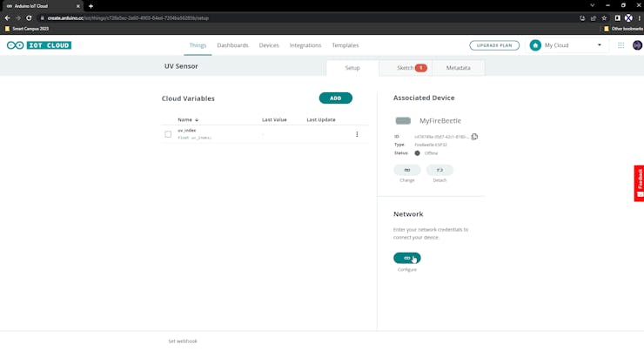Screen dimensions: 644x351
Task: Open the Templates tab
Action: [x=345, y=45]
